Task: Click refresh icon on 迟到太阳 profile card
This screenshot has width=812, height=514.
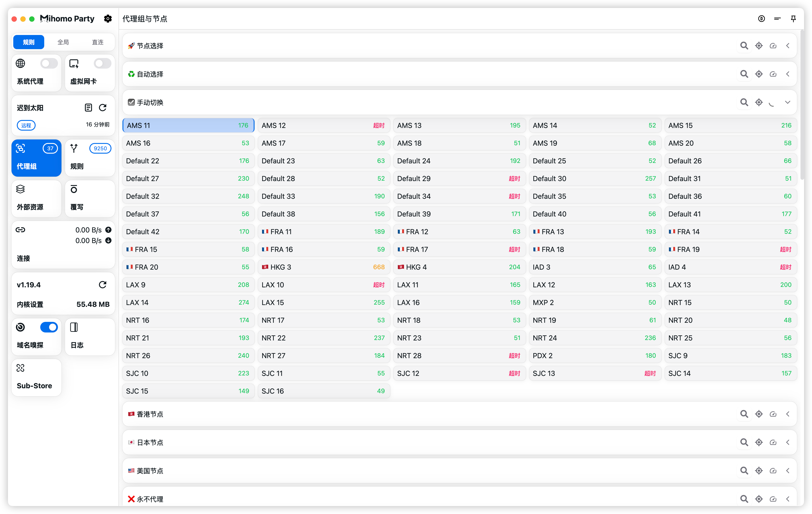Action: [103, 108]
